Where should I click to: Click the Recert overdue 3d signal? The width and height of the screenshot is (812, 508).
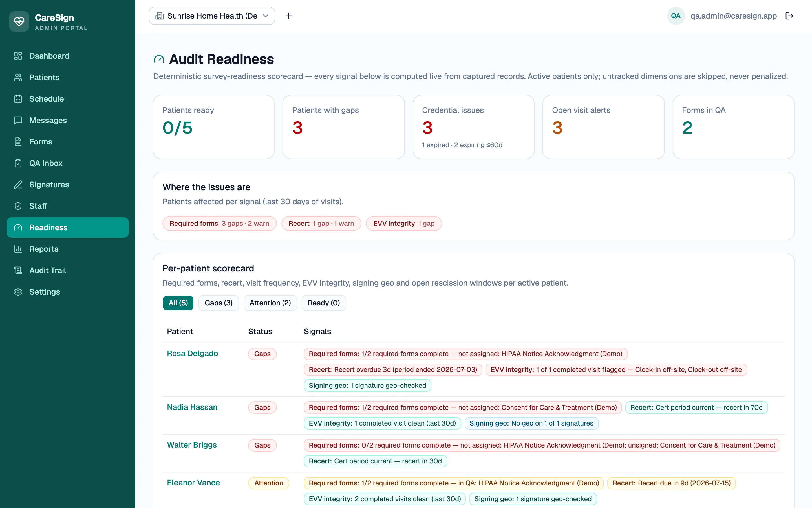pyautogui.click(x=392, y=370)
